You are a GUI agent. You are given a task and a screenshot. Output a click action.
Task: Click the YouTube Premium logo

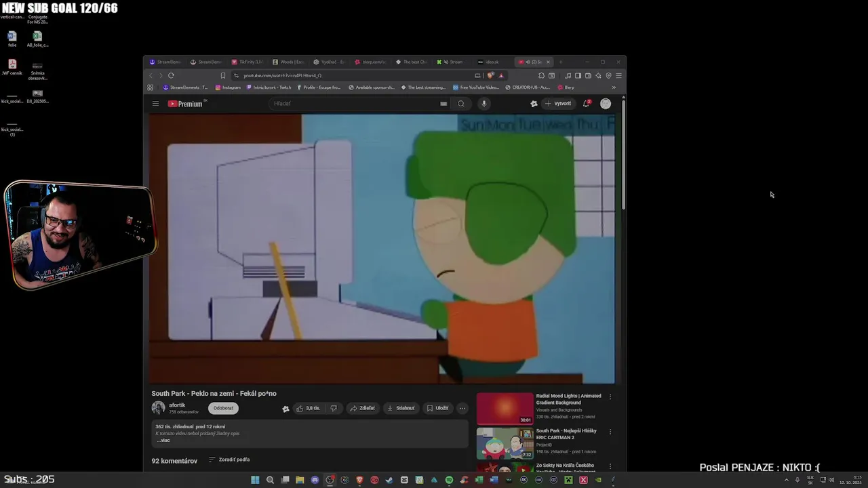pos(185,104)
